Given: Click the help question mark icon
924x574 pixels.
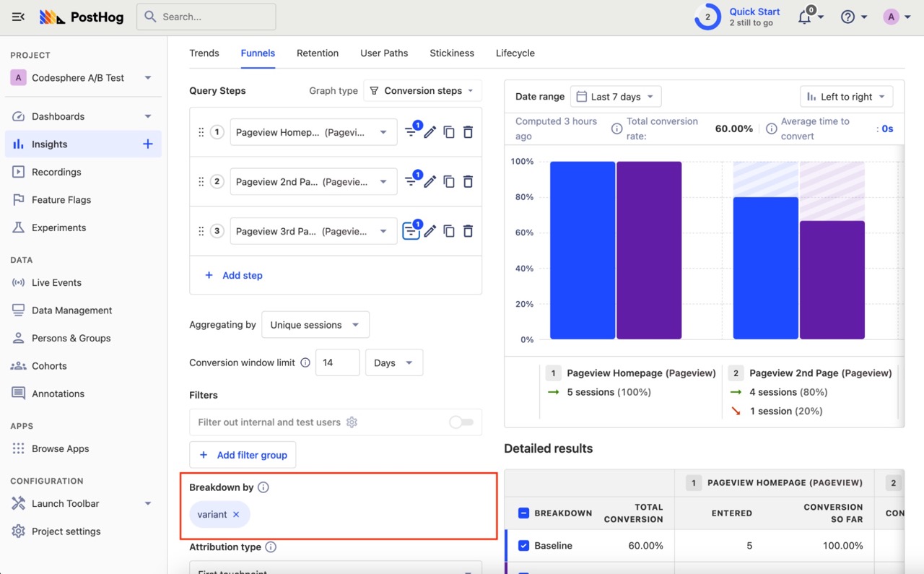Looking at the screenshot, I should point(847,17).
